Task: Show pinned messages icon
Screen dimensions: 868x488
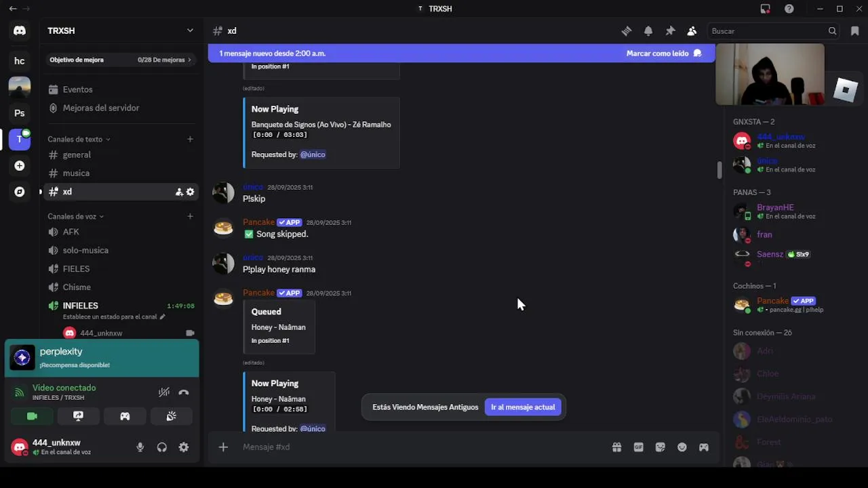Action: [670, 31]
